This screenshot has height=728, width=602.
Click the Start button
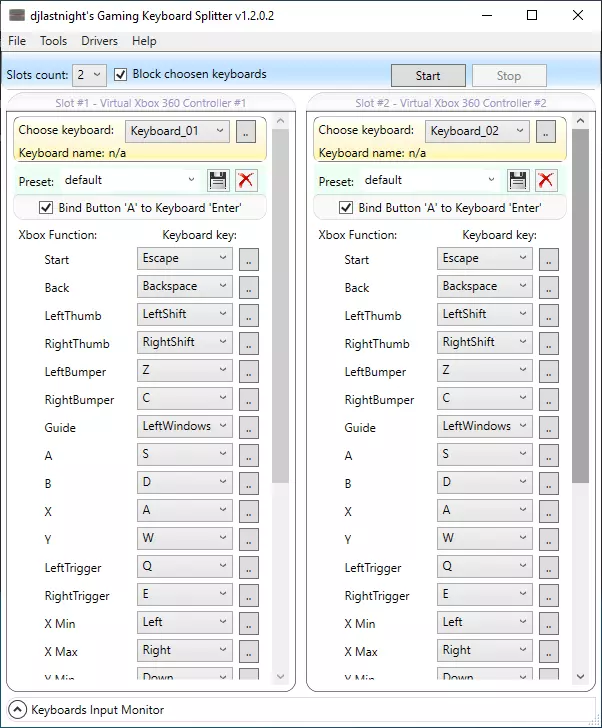click(428, 76)
